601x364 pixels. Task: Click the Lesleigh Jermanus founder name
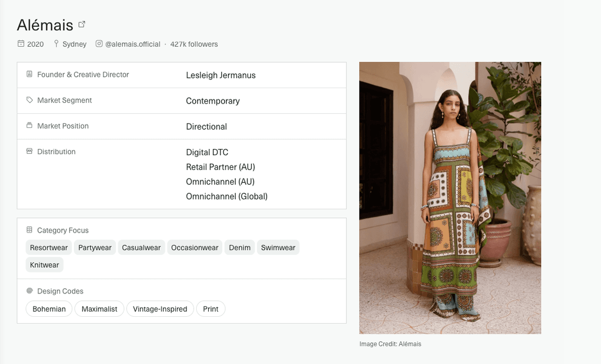tap(221, 75)
